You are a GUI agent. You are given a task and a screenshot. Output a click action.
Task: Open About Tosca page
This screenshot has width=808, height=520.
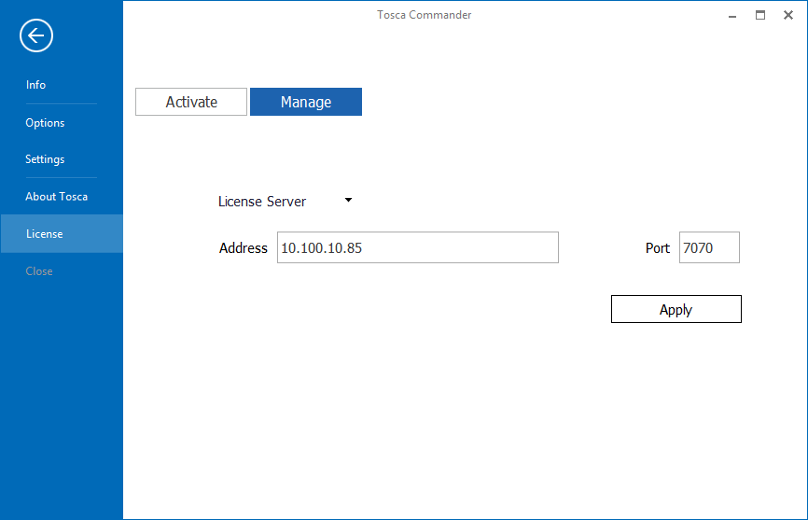[x=56, y=196]
